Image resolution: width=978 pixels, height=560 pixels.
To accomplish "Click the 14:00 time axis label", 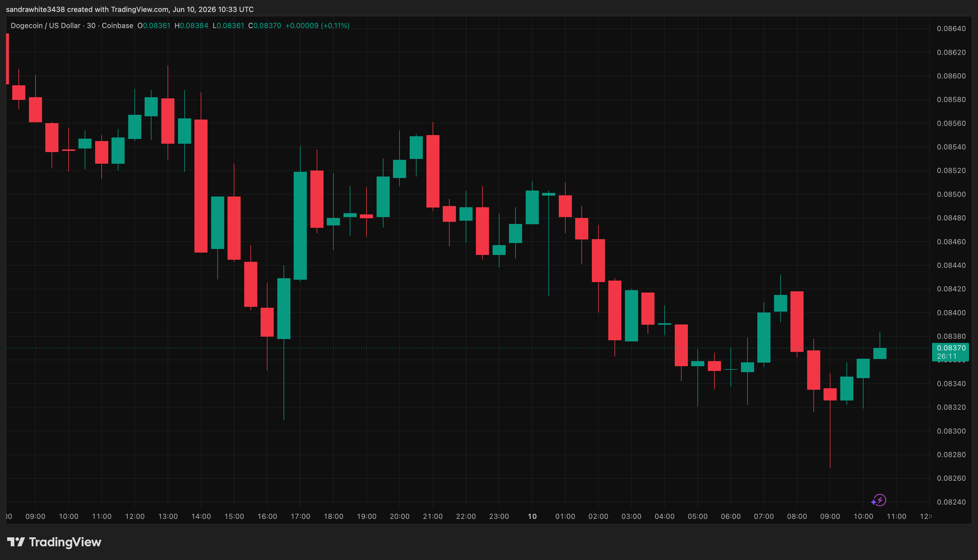I will (201, 516).
